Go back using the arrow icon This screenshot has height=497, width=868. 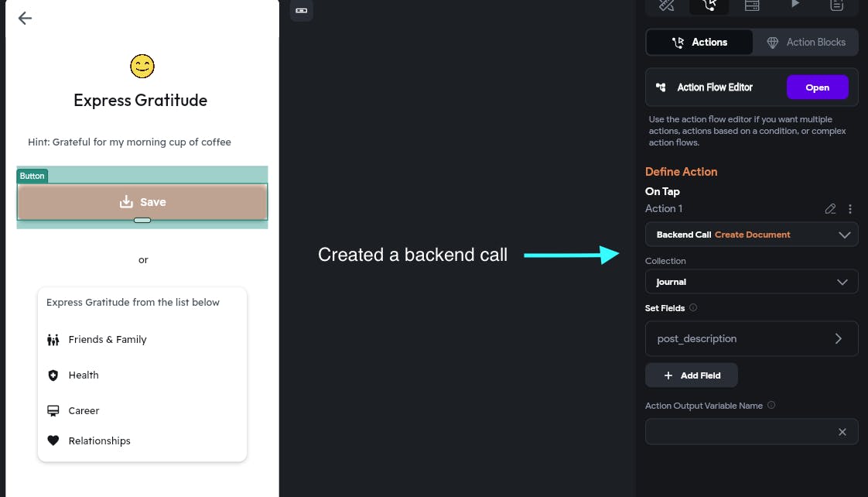point(25,19)
